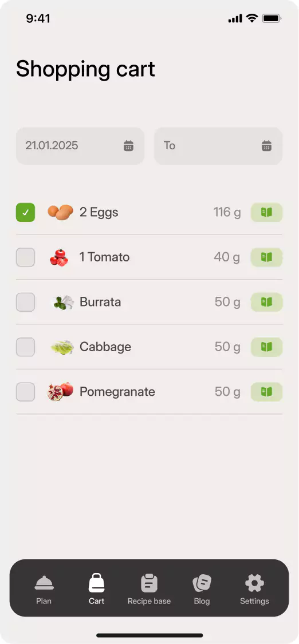The height and width of the screenshot is (644, 299).
Task: Uncheck the 2 Eggs checkbox
Action: [x=26, y=212]
